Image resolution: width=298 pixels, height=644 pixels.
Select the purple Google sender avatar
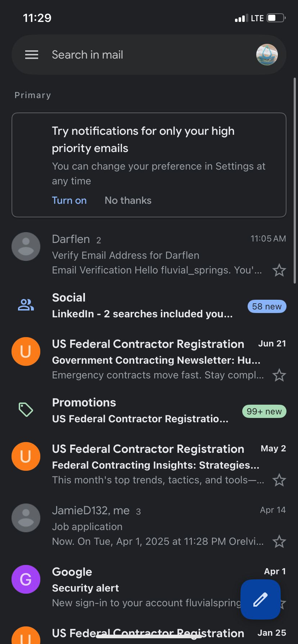pyautogui.click(x=26, y=579)
